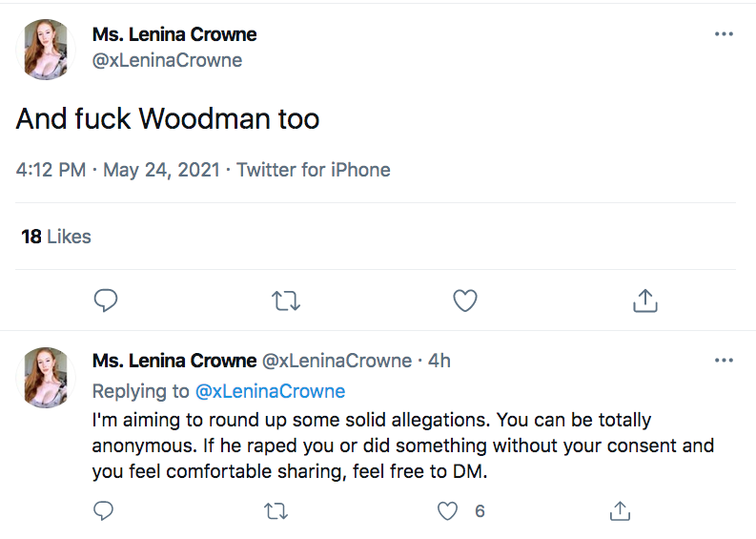Share the main tweet

645,301
